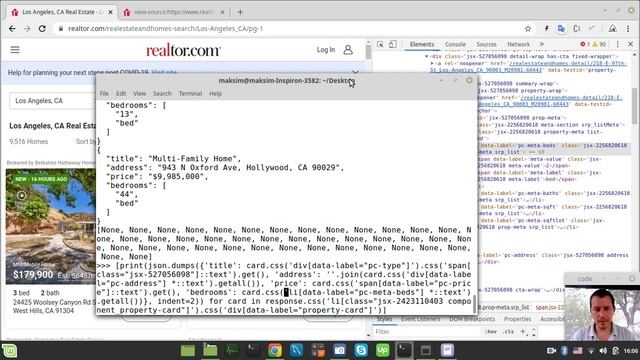Toggle the .cls class editor in Styles
640x360 pixels.
tap(508, 332)
